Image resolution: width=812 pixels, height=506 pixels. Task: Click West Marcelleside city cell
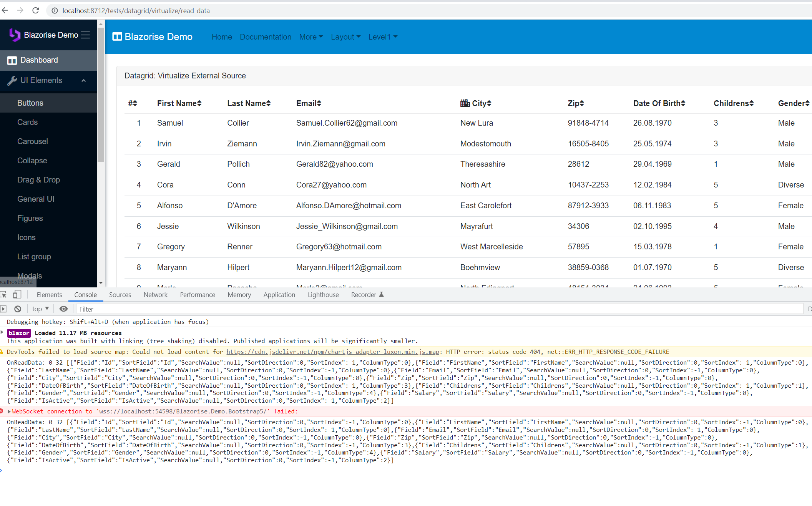click(492, 247)
